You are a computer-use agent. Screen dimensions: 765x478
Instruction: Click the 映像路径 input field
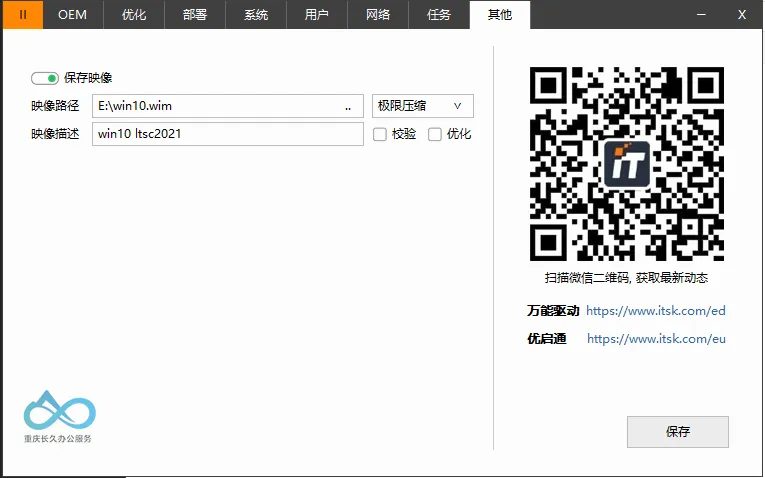pos(228,106)
